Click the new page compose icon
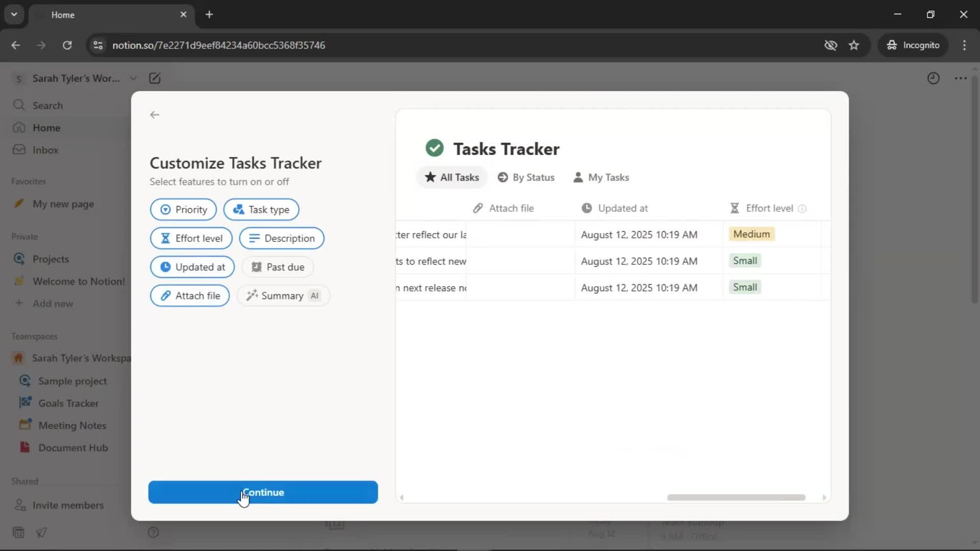The height and width of the screenshot is (551, 980). pos(155,79)
